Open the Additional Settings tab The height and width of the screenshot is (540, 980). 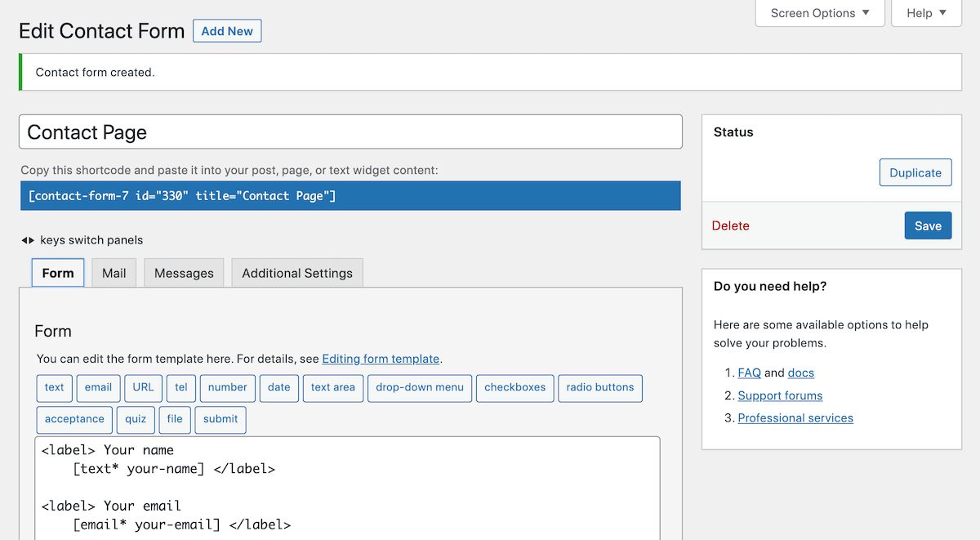(297, 273)
